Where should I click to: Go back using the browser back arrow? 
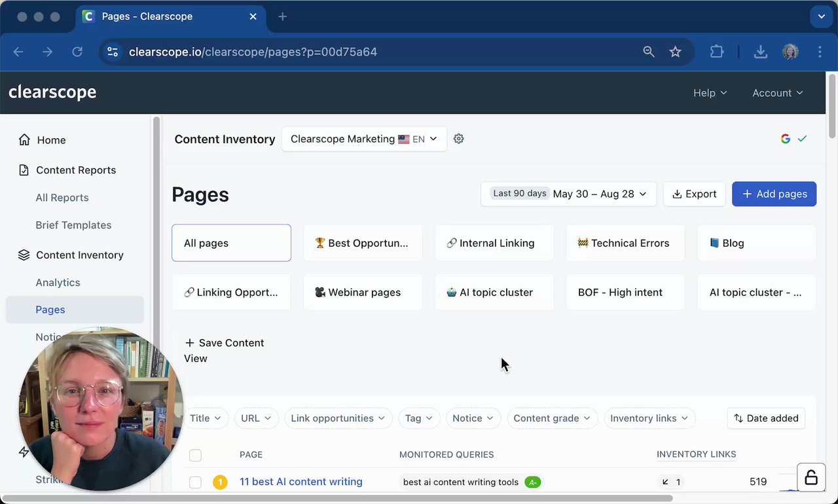pyautogui.click(x=18, y=52)
